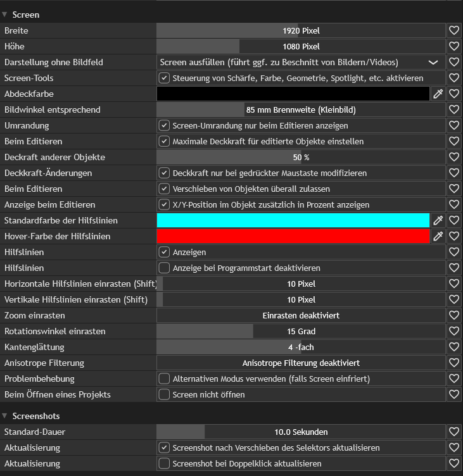463x476 pixels.
Task: Click heart for Maximale Deckkraft row
Action: tap(454, 141)
